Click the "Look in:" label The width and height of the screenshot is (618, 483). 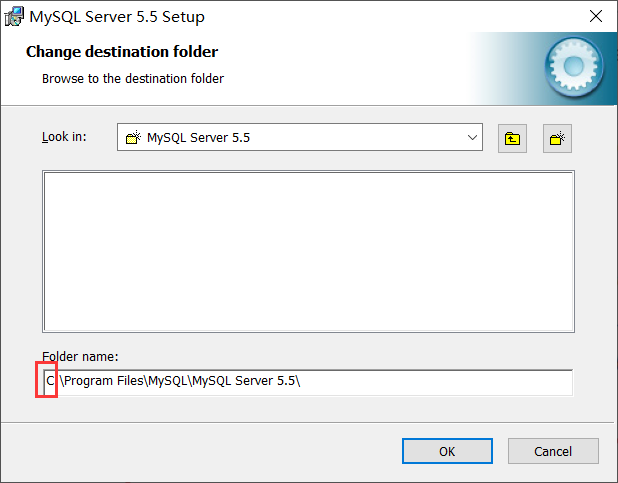[x=65, y=136]
